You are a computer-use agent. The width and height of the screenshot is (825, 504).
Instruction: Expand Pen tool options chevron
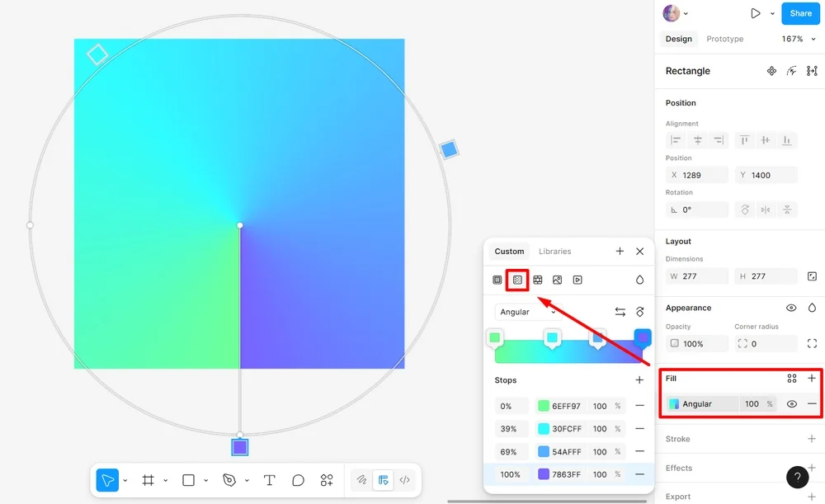(246, 480)
